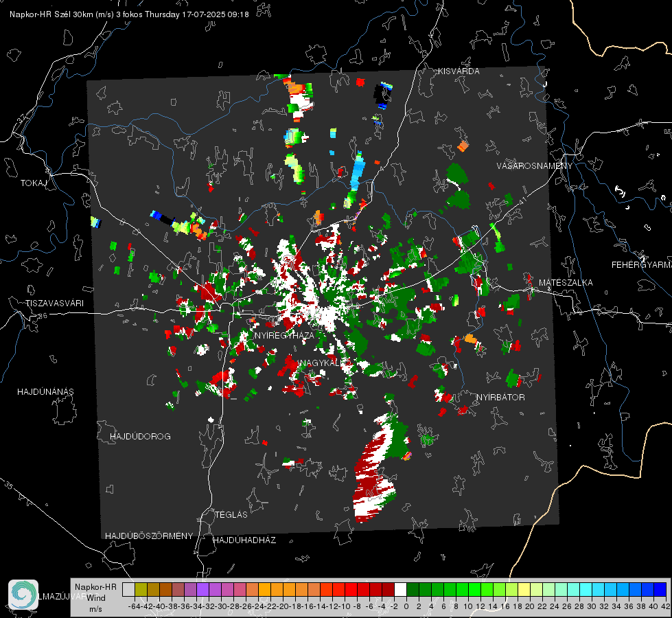
Task: Click the cyan swatch between 28 and 30
Action: 586,589
